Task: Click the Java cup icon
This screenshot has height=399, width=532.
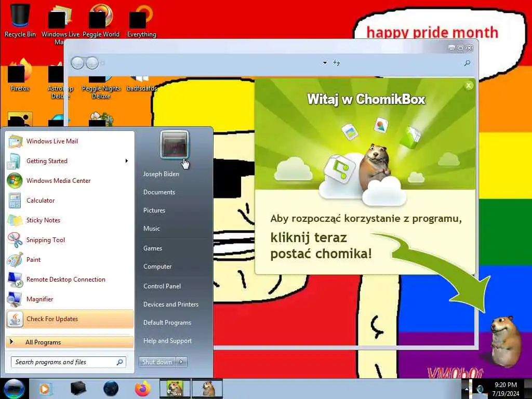Action: click(x=15, y=319)
